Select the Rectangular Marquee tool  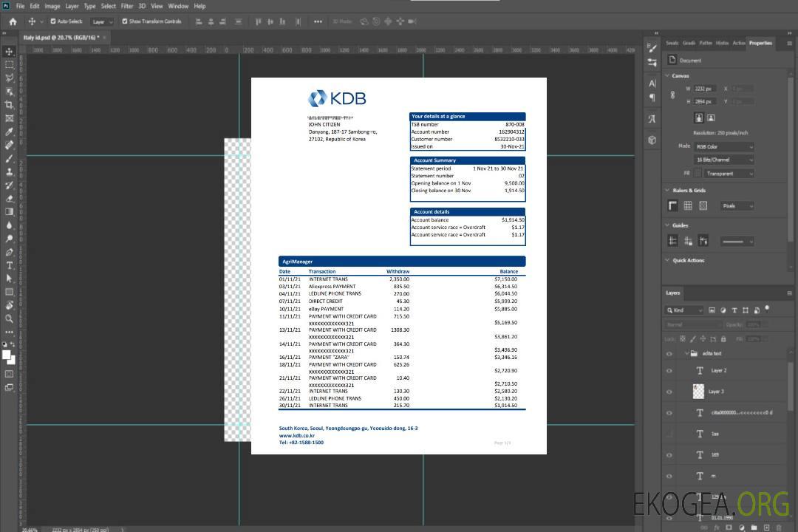click(x=9, y=65)
